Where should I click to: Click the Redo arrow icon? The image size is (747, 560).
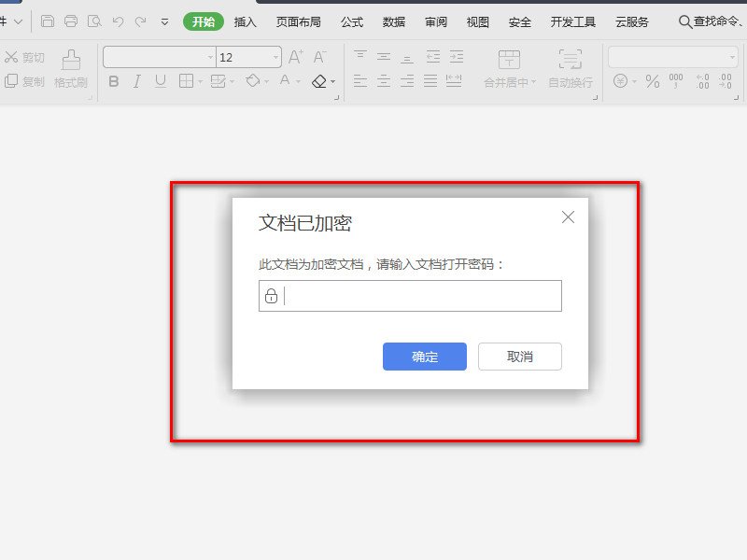click(141, 21)
